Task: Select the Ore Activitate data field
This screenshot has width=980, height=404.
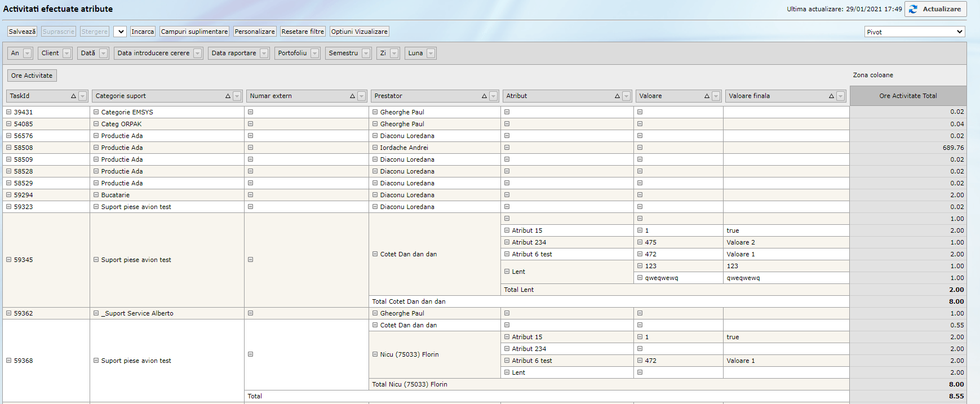Action: (x=32, y=76)
